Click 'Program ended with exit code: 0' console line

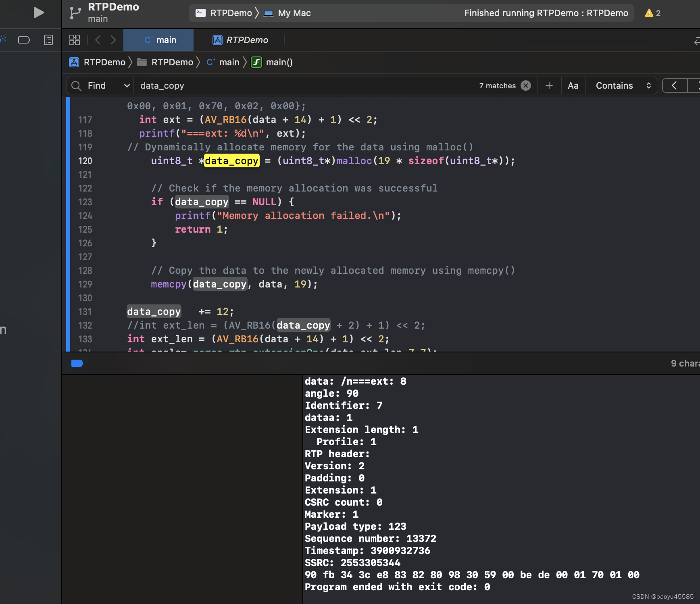[397, 587]
